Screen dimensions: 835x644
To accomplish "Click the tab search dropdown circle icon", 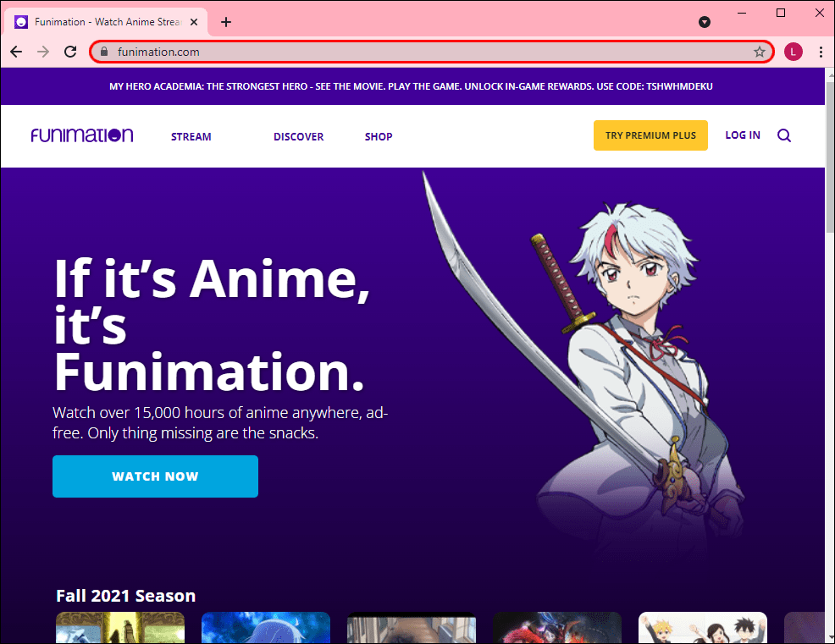I will coord(705,22).
